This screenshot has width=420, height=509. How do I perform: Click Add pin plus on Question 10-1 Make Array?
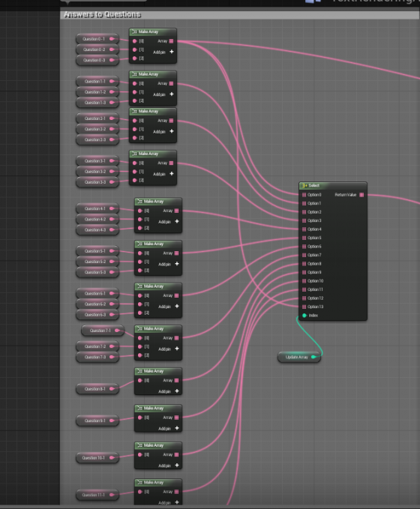pos(177,466)
